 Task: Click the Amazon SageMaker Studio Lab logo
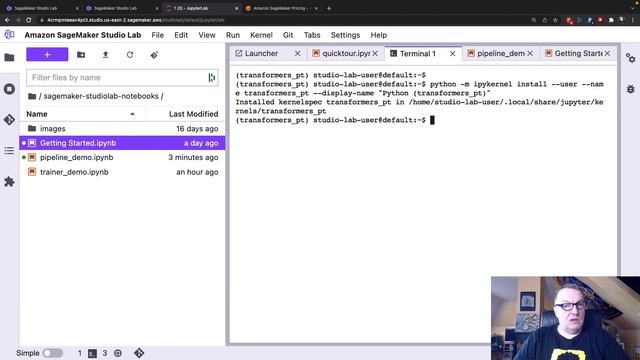(x=9, y=35)
